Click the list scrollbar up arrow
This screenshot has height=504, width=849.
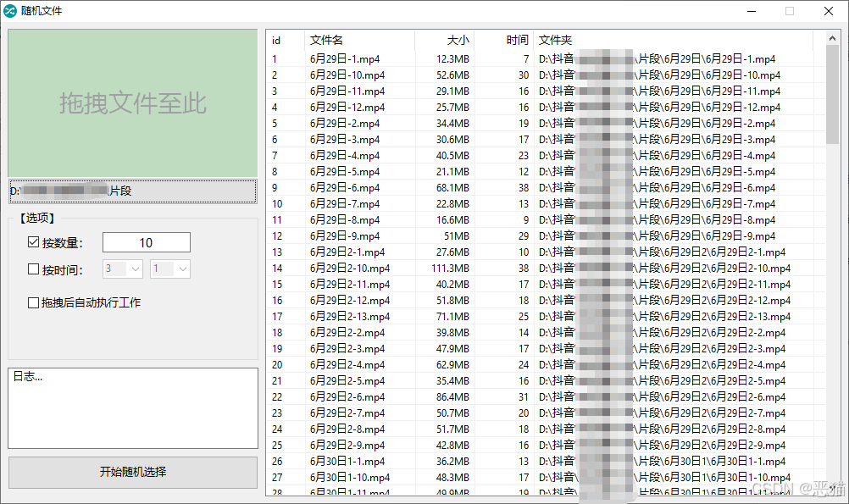point(832,38)
